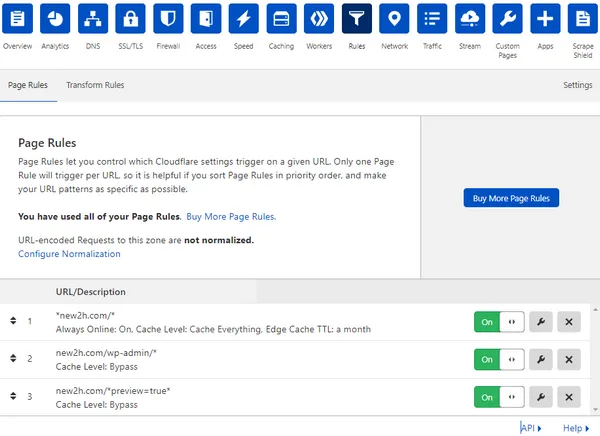Reorder rule 1 using its sort arrows
Image resolution: width=600 pixels, height=436 pixels.
click(x=13, y=321)
